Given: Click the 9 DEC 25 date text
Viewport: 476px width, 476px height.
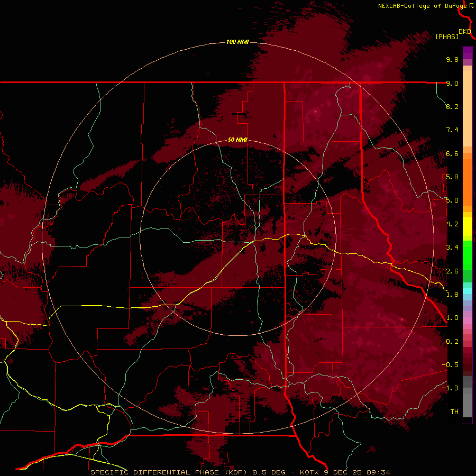Looking at the screenshot, I should tap(343, 472).
